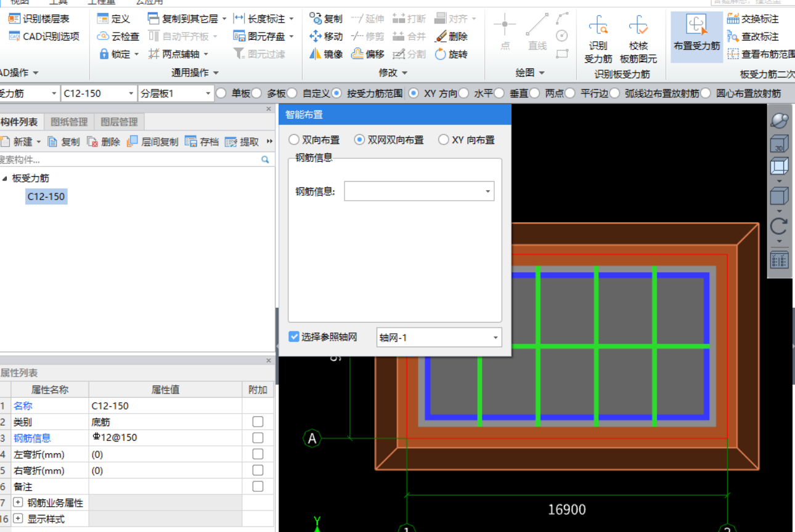Click 提取 in component list toolbar

242,142
